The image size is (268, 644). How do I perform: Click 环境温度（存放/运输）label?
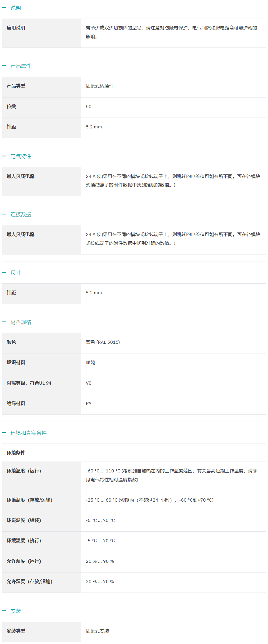[30, 500]
